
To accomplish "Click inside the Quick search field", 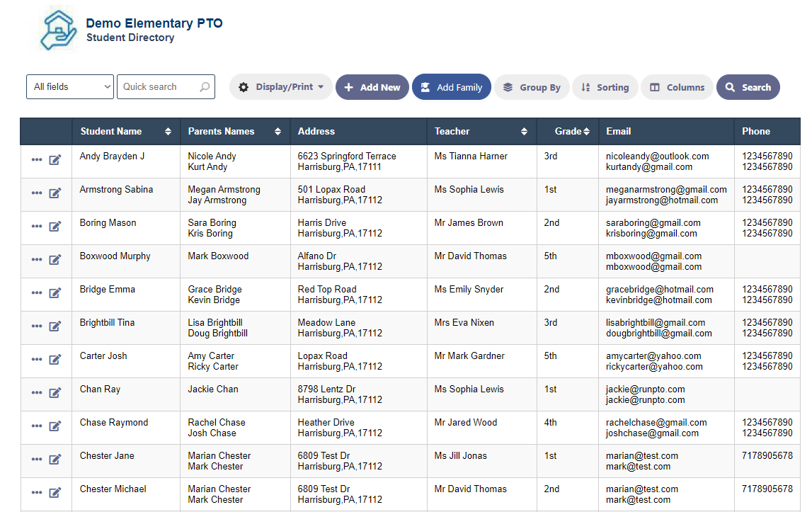I will click(159, 86).
